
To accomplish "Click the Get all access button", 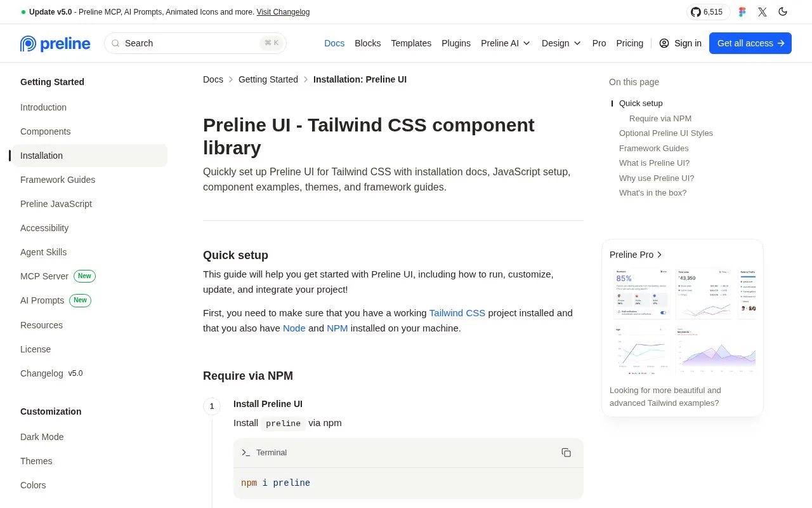I will pyautogui.click(x=750, y=43).
